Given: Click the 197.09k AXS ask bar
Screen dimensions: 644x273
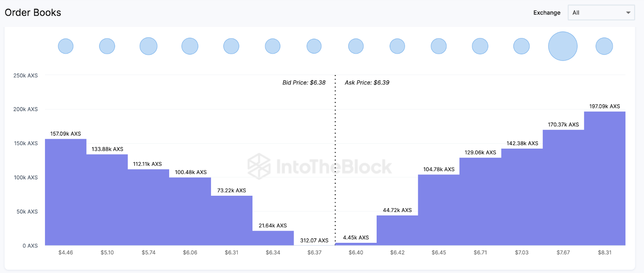Looking at the screenshot, I should [x=605, y=179].
